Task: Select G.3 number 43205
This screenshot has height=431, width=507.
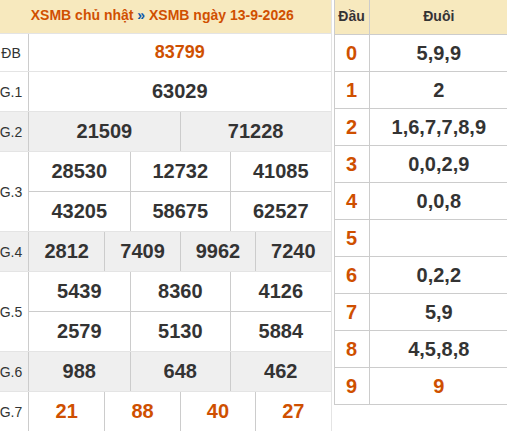Action: click(x=79, y=211)
